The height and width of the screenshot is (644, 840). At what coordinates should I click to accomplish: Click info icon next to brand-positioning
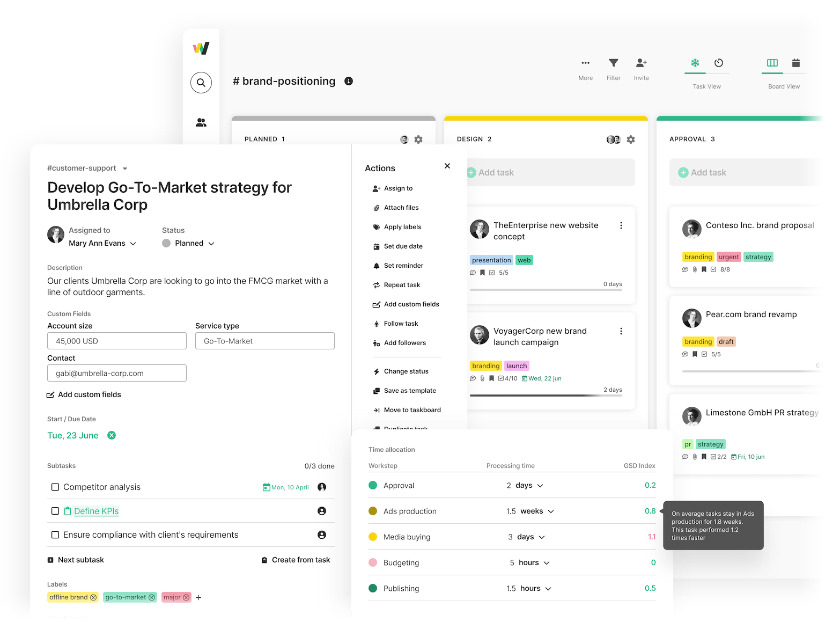point(349,81)
